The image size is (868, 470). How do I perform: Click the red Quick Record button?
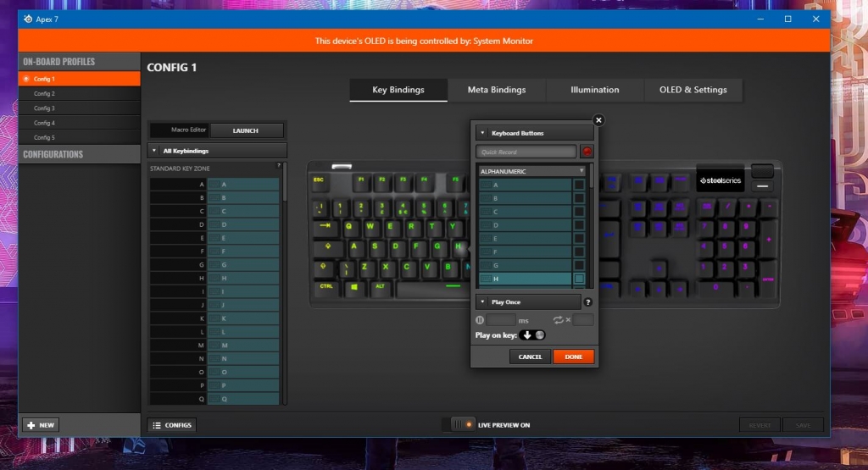tap(587, 152)
